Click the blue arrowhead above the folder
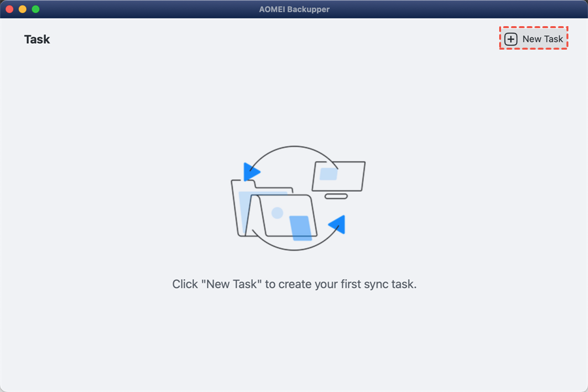The height and width of the screenshot is (392, 588). [252, 172]
